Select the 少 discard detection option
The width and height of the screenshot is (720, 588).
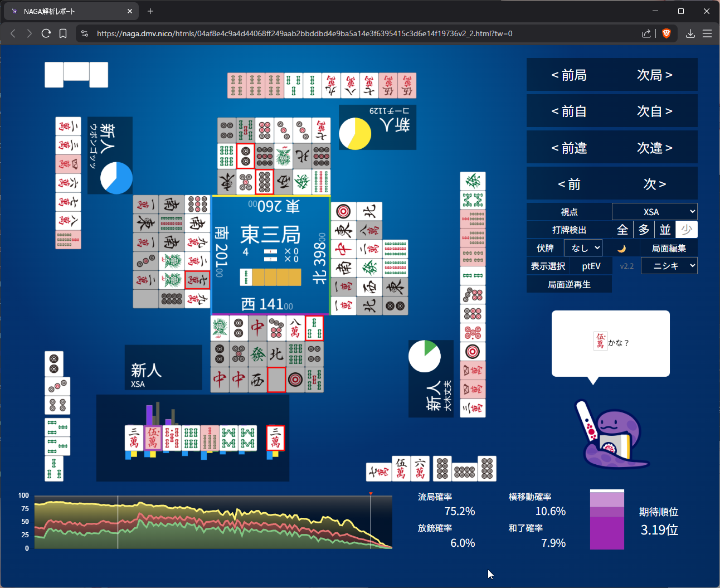click(x=686, y=230)
